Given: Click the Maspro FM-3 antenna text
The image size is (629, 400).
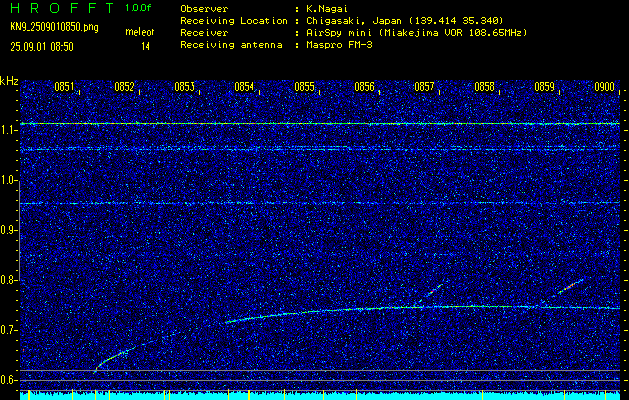Looking at the screenshot, I should point(339,45).
